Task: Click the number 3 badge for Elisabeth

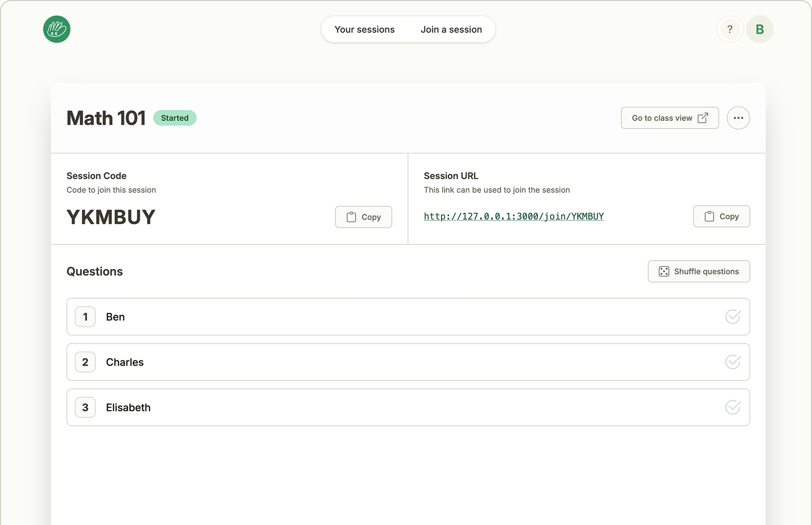Action: [x=85, y=407]
